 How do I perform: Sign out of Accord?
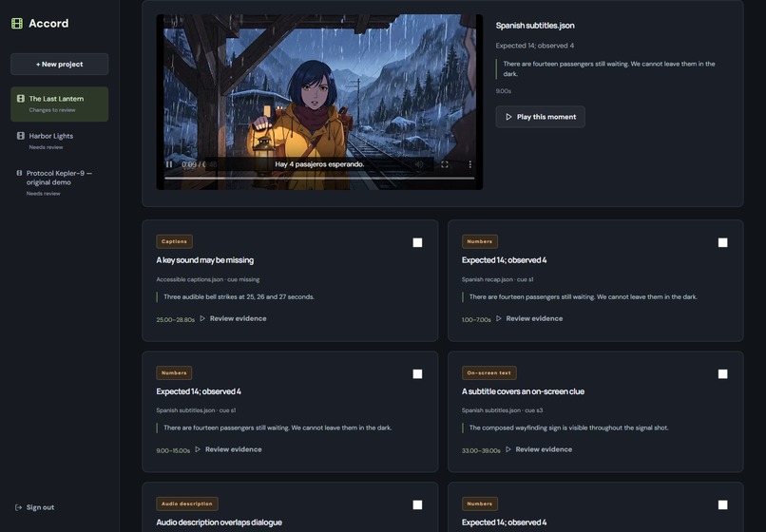click(34, 507)
